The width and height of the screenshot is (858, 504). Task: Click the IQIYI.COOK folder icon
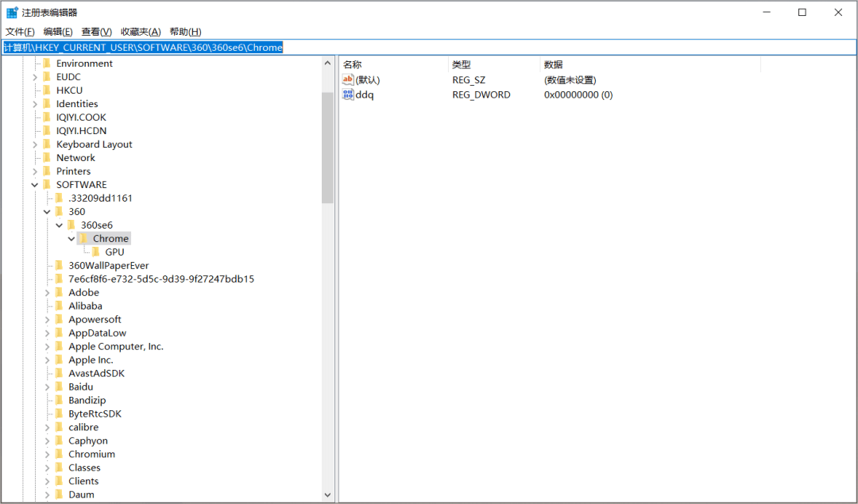click(47, 117)
